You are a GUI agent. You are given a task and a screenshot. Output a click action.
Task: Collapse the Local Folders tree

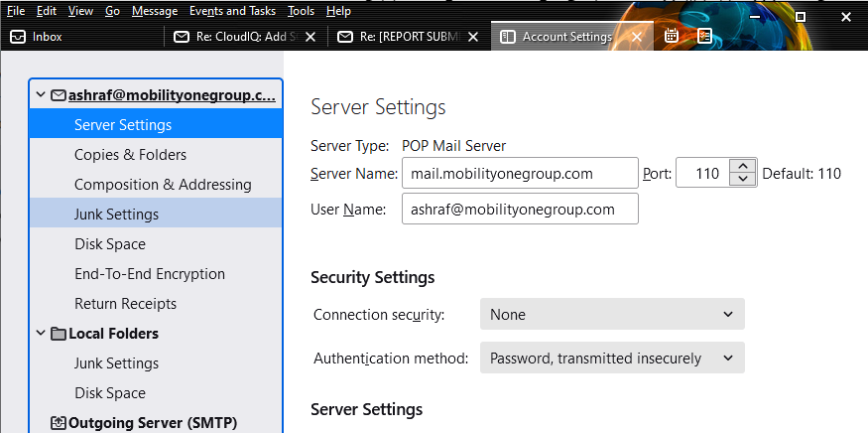coord(41,334)
